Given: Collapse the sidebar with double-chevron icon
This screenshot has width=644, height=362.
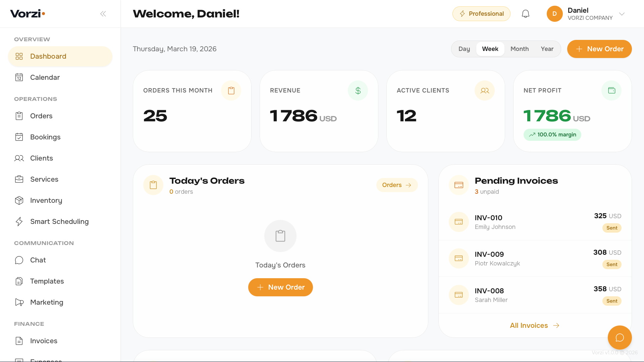Looking at the screenshot, I should (103, 14).
